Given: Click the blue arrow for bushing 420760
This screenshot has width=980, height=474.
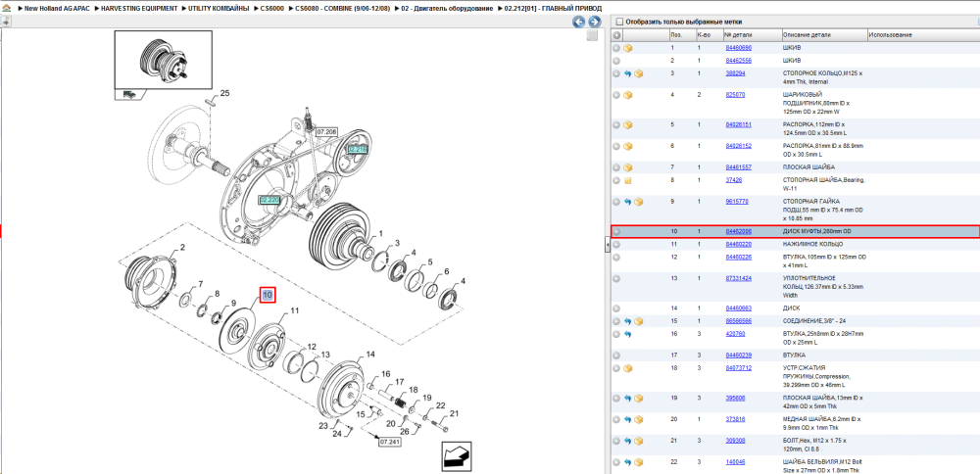Looking at the screenshot, I should point(628,334).
